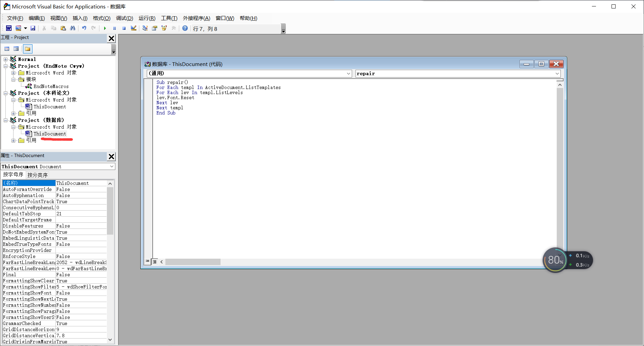Collapse the 模块 folder
The image size is (644, 346).
pos(13,80)
